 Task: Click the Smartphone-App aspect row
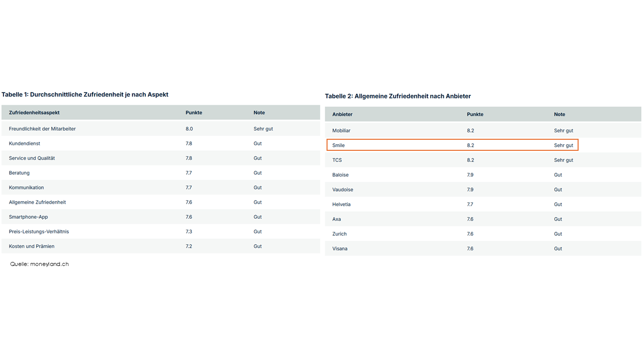(x=28, y=217)
